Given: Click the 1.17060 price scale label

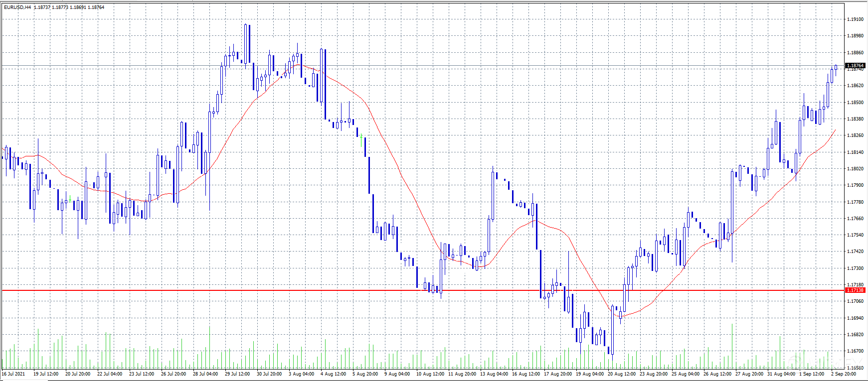Looking at the screenshot, I should point(855,301).
